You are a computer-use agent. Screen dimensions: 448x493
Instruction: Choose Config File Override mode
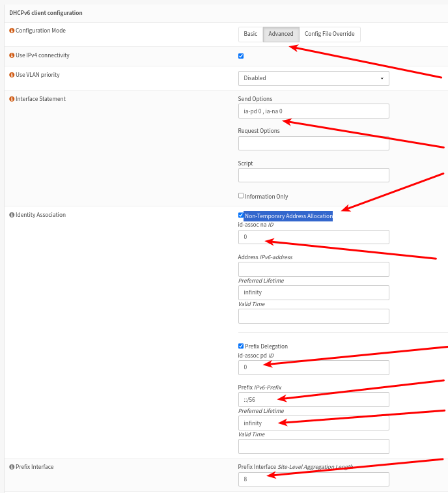tap(329, 34)
